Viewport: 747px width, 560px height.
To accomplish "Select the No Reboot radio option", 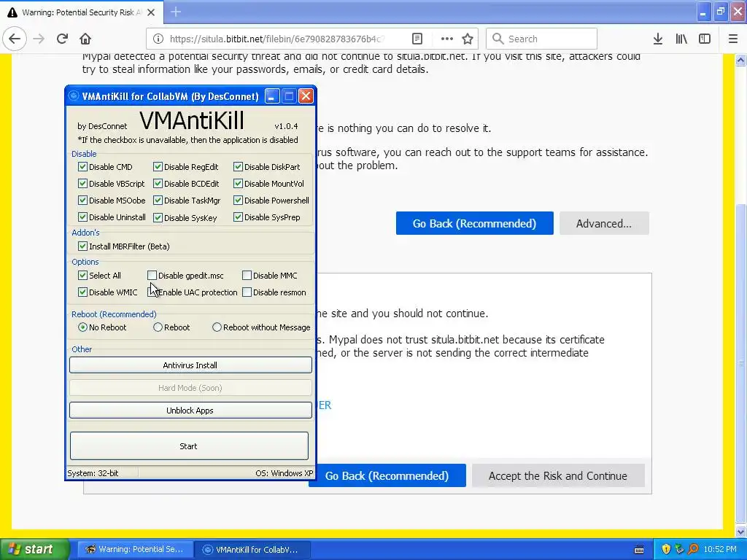I will 82,327.
